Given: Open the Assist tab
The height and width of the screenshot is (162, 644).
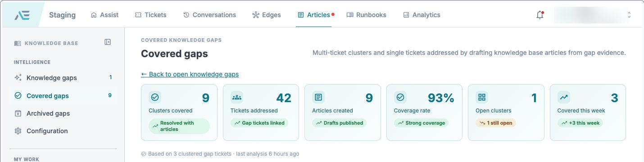Looking at the screenshot, I should [104, 15].
